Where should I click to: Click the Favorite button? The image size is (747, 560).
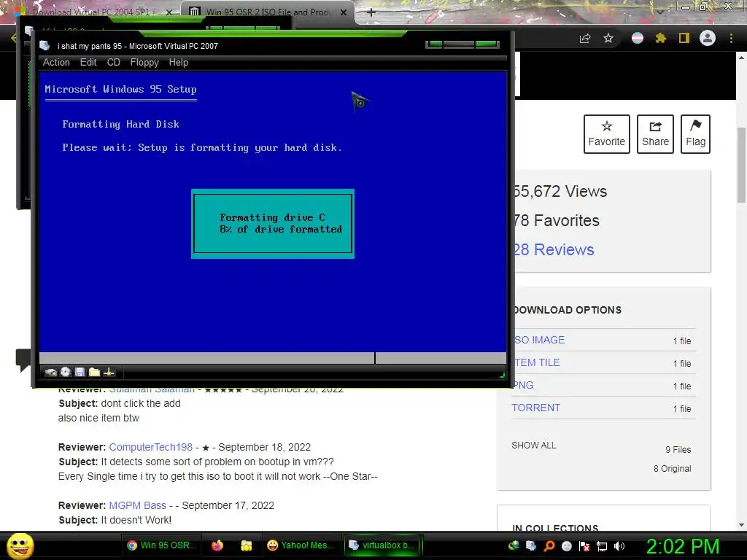point(606,134)
